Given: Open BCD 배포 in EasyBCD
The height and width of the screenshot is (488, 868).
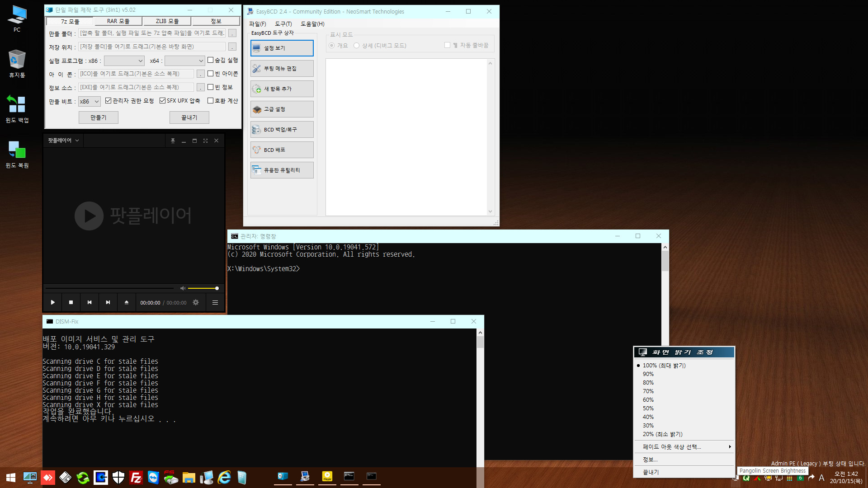Looking at the screenshot, I should click(x=282, y=150).
